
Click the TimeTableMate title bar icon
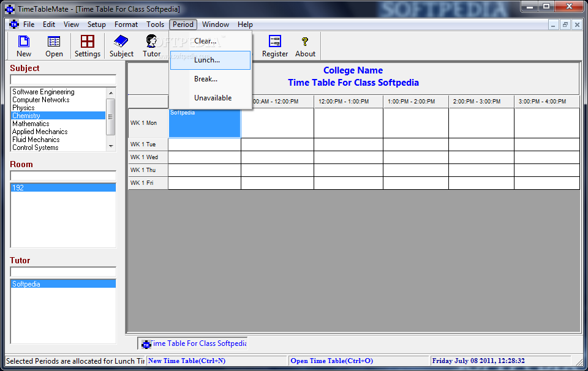click(x=10, y=9)
